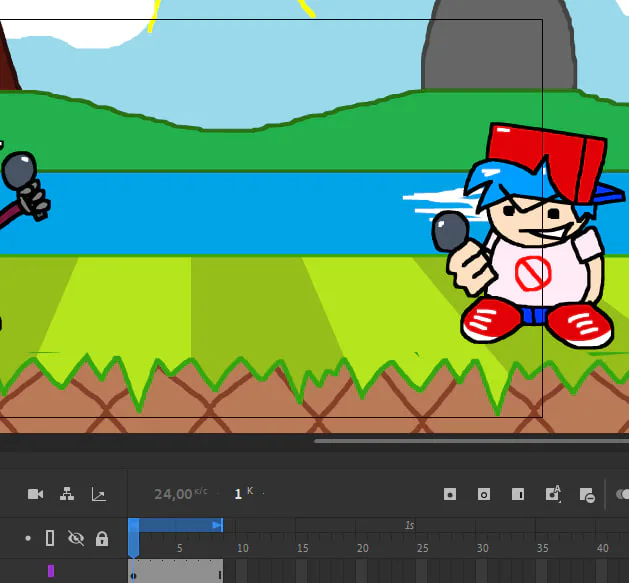Image resolution: width=629 pixels, height=583 pixels.
Task: Click the gray rock in the background
Action: tap(499, 46)
